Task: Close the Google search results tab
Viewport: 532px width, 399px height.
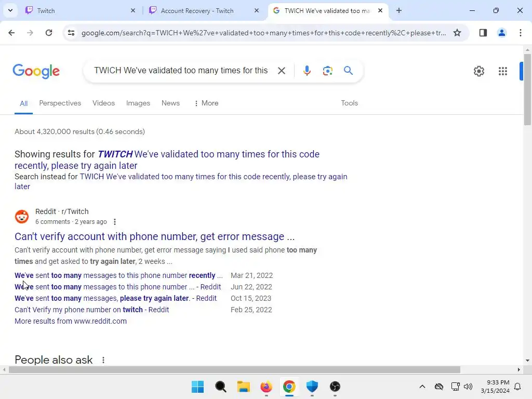Action: [x=380, y=10]
